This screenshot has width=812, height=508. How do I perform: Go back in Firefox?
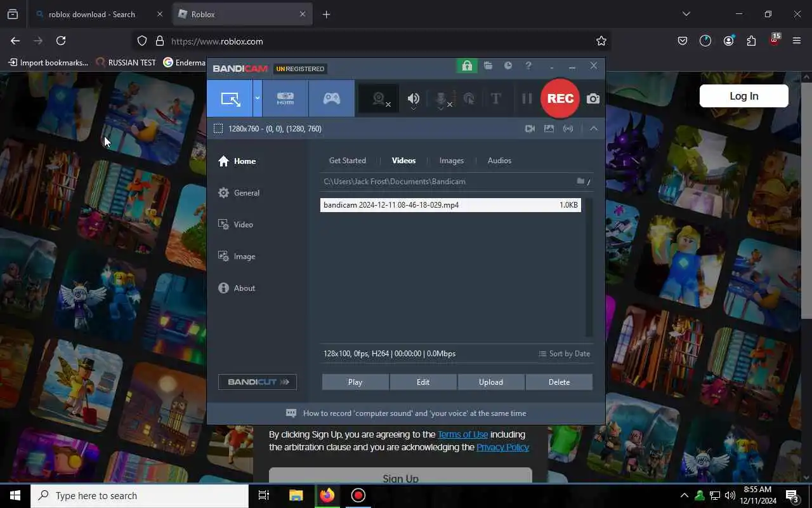point(15,41)
